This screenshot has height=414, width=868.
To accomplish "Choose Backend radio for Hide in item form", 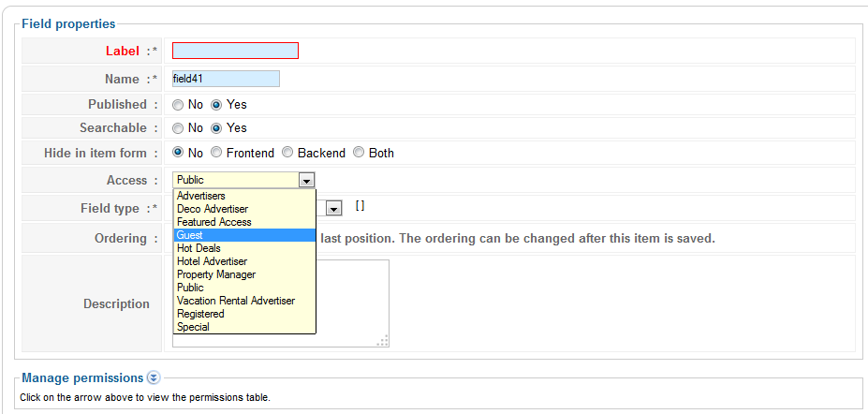I will coord(287,152).
